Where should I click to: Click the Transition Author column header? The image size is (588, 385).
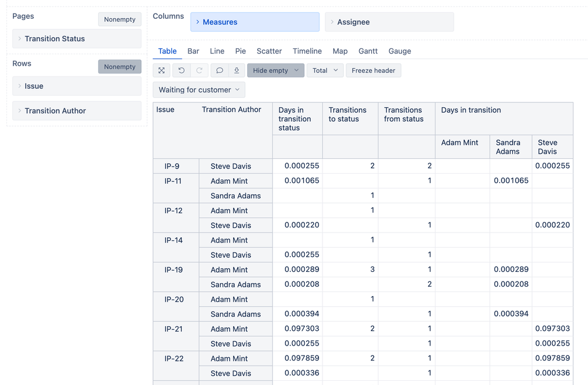pyautogui.click(x=231, y=109)
